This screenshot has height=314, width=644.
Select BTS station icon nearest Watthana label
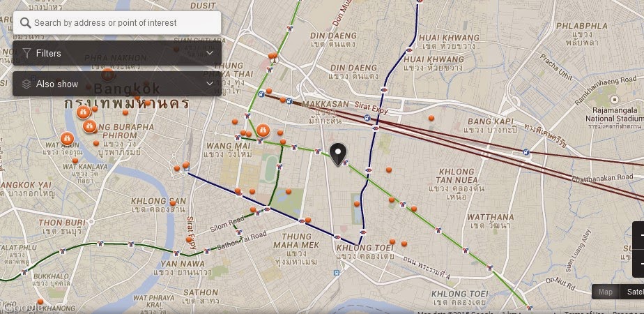(438, 230)
